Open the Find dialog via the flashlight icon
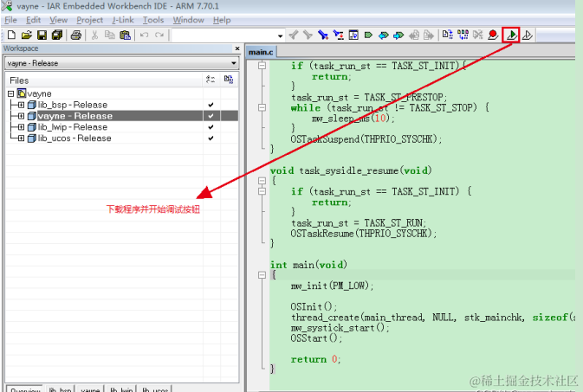 [x=323, y=35]
